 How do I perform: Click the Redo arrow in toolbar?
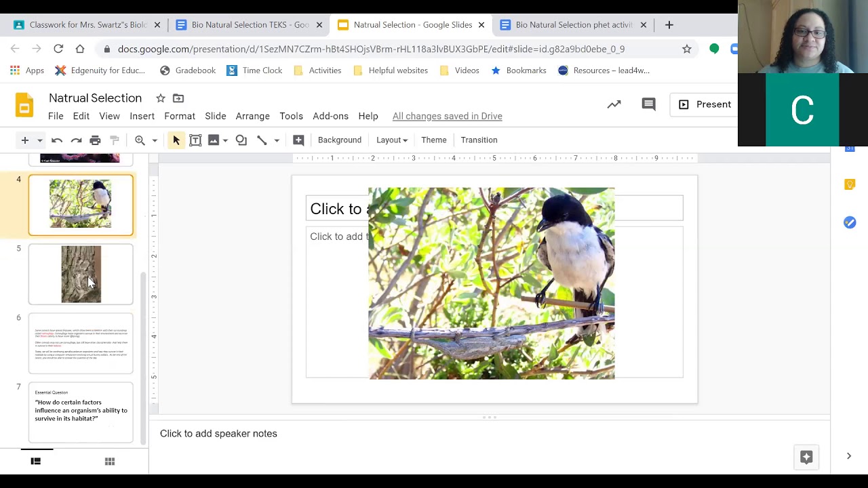[76, 140]
